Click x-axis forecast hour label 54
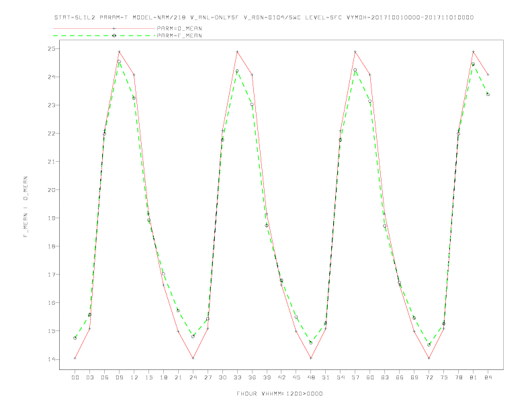Image resolution: width=532 pixels, height=411 pixels. pos(341,377)
